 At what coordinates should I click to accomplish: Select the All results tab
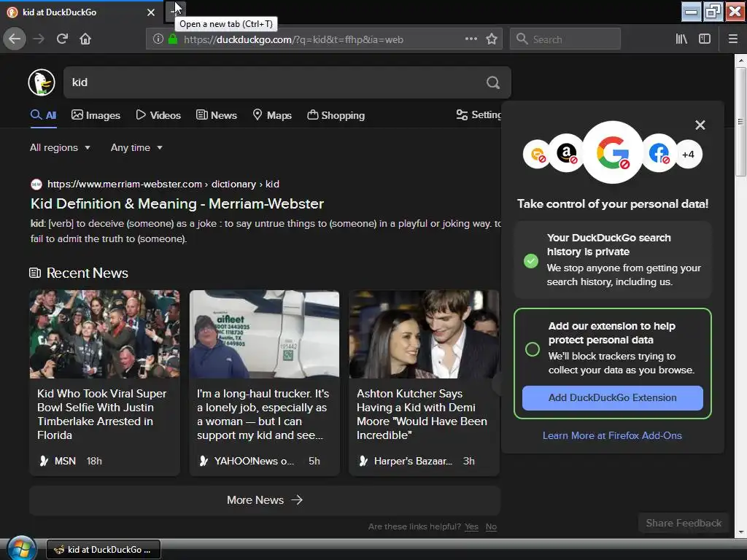pos(43,115)
